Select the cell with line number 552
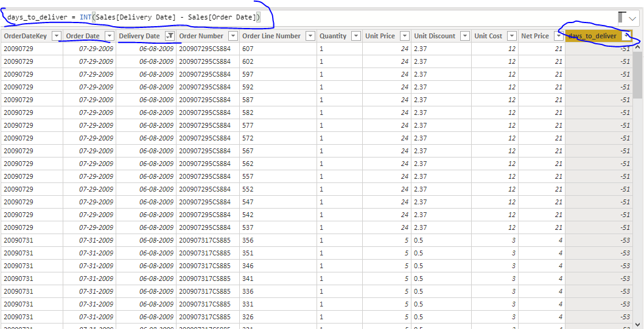This screenshot has height=329, width=644. click(x=278, y=189)
